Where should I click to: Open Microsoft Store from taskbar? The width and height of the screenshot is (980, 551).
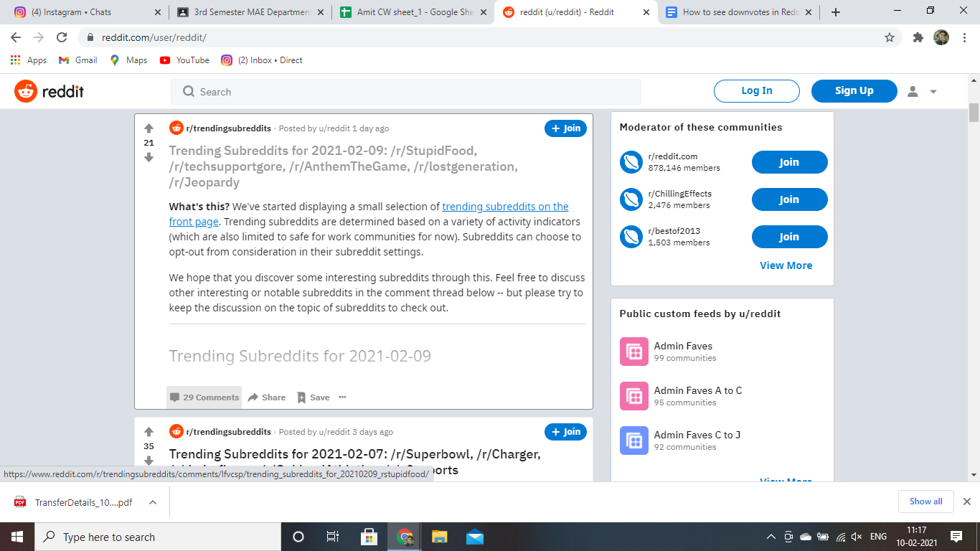click(x=369, y=537)
